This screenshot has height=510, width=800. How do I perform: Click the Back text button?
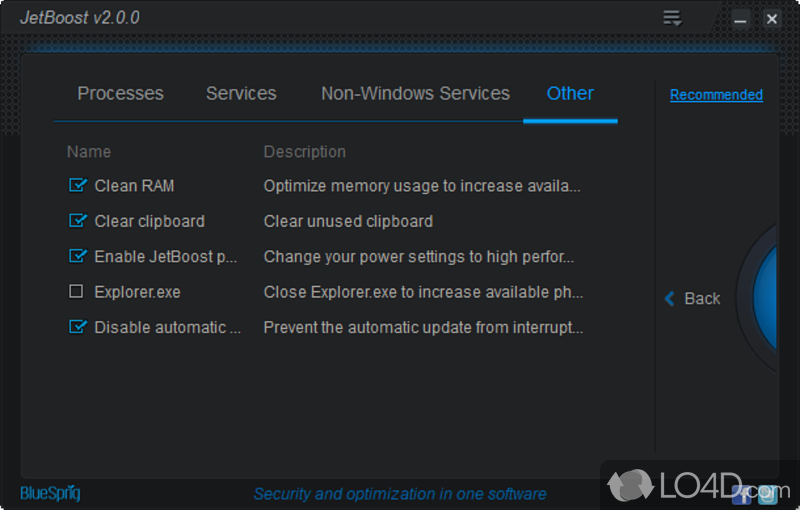(x=702, y=298)
